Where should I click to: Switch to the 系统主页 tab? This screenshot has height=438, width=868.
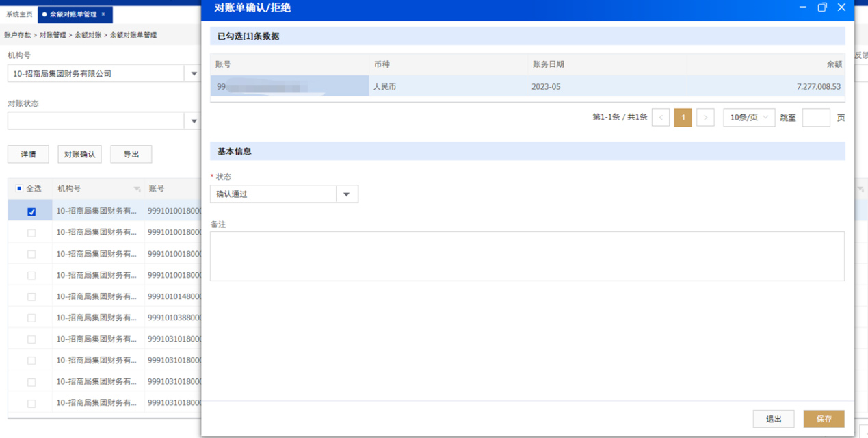tap(19, 14)
